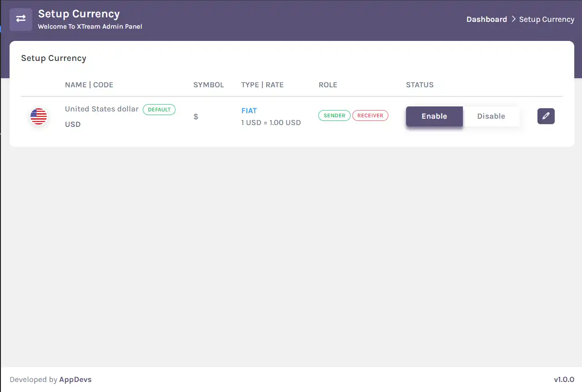This screenshot has height=392, width=582.
Task: Click the pencil edit icon for USD
Action: pos(546,116)
